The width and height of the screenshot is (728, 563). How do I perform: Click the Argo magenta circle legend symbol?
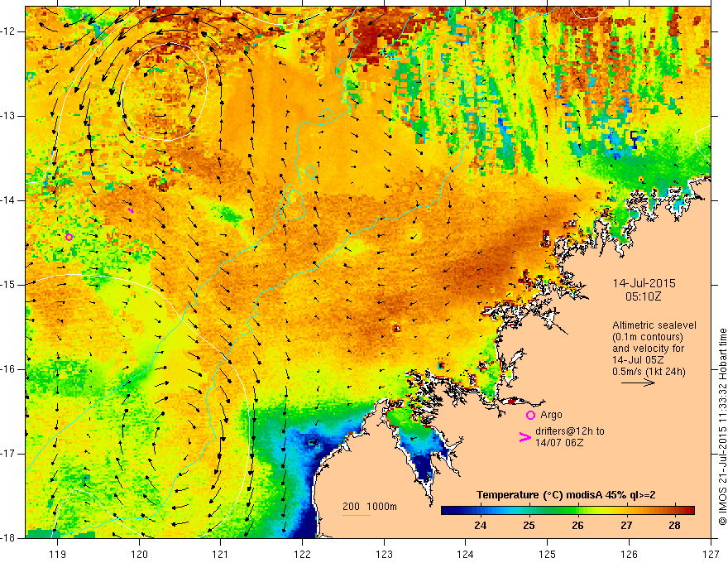click(x=530, y=415)
